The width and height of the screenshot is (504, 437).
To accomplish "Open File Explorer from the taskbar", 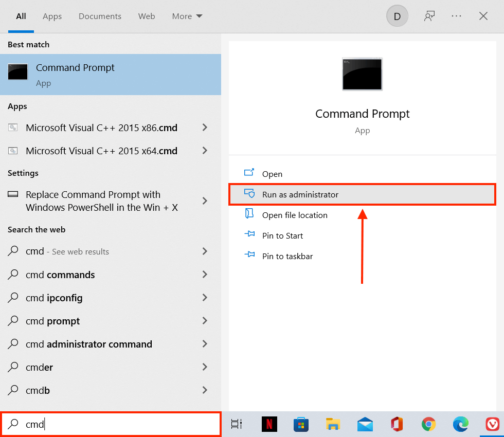I will [333, 424].
